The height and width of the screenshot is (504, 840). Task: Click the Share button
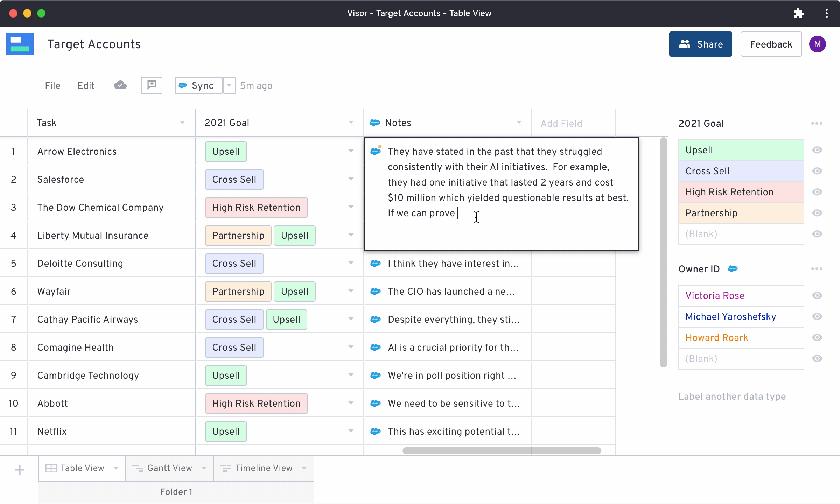700,44
